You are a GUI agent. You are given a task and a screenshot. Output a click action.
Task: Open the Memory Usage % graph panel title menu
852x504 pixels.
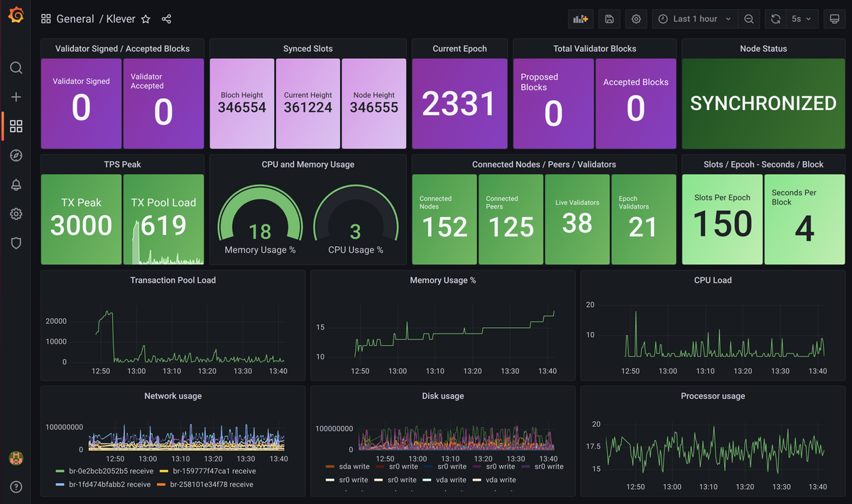tap(443, 280)
